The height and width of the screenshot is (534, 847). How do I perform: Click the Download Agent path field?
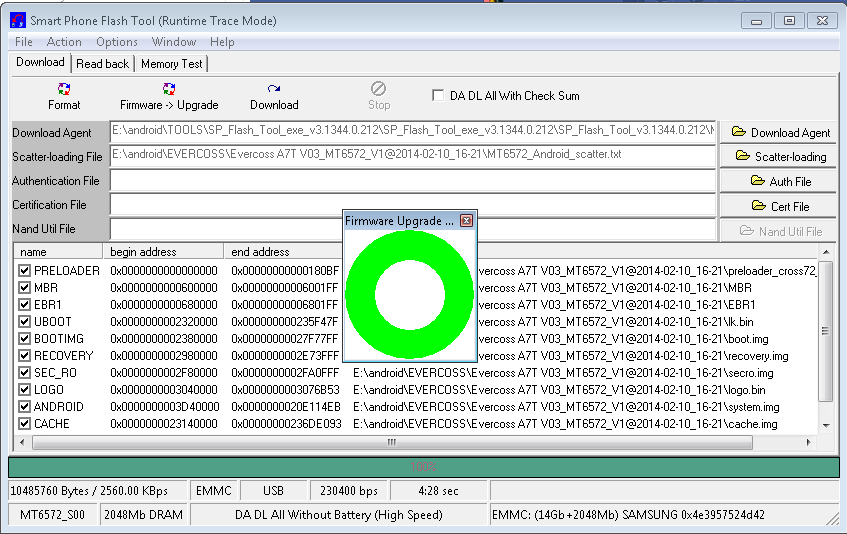click(413, 131)
